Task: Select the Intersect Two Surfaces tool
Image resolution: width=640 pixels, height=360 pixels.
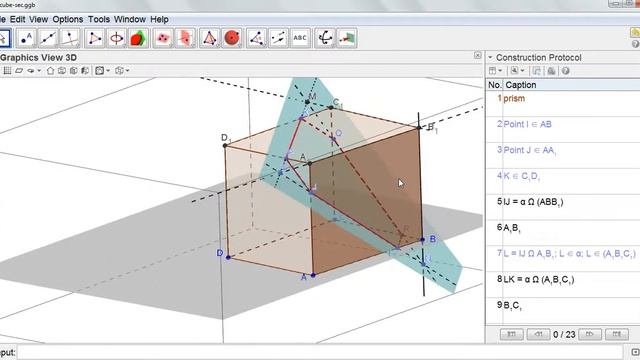Action: click(138, 38)
